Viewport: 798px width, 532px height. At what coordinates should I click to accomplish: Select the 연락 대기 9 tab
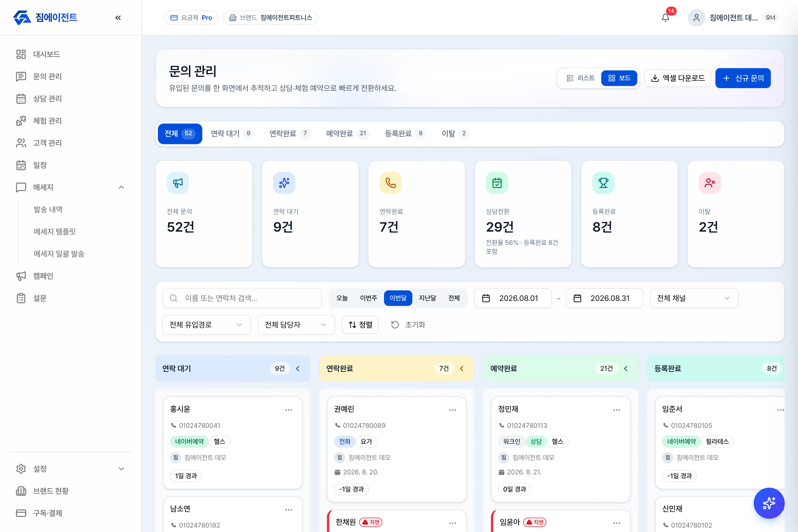click(x=232, y=134)
